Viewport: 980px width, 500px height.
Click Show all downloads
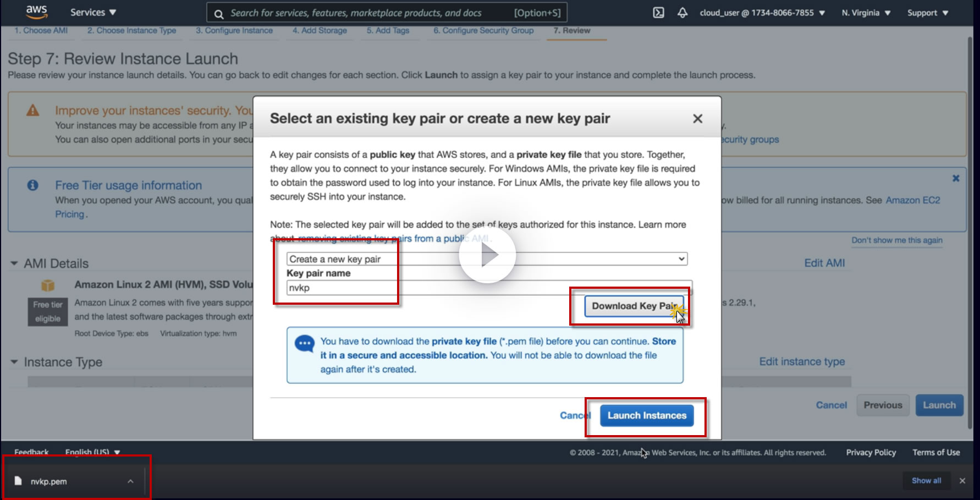coord(927,481)
